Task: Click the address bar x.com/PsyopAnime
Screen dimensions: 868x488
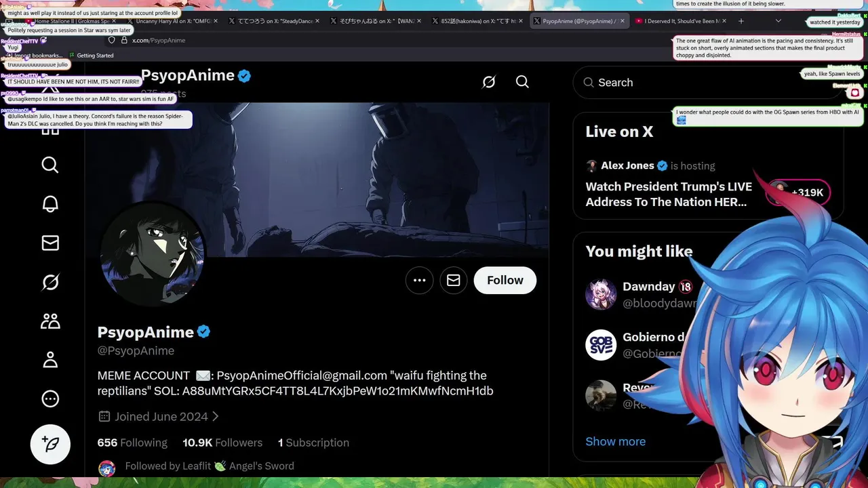Action: tap(159, 40)
